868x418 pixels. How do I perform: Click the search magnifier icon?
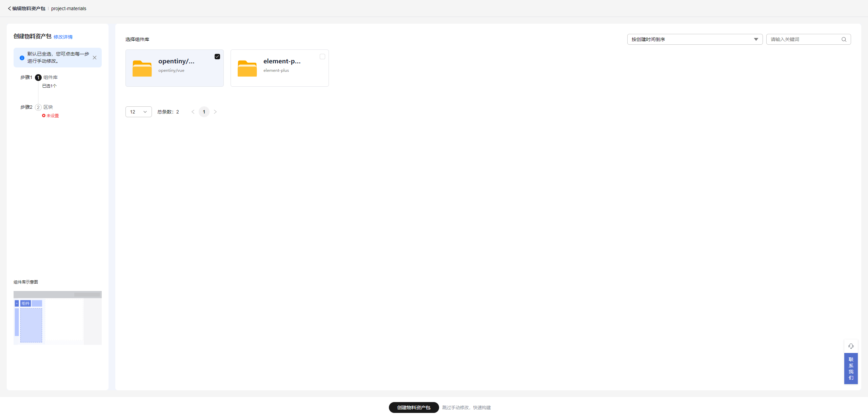coord(844,40)
